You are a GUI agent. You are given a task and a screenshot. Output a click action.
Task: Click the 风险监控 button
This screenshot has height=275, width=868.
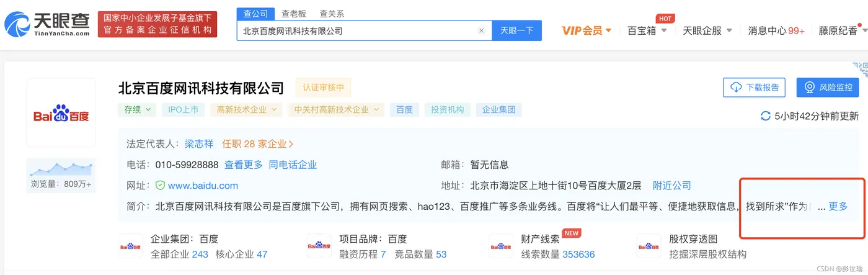tap(828, 88)
